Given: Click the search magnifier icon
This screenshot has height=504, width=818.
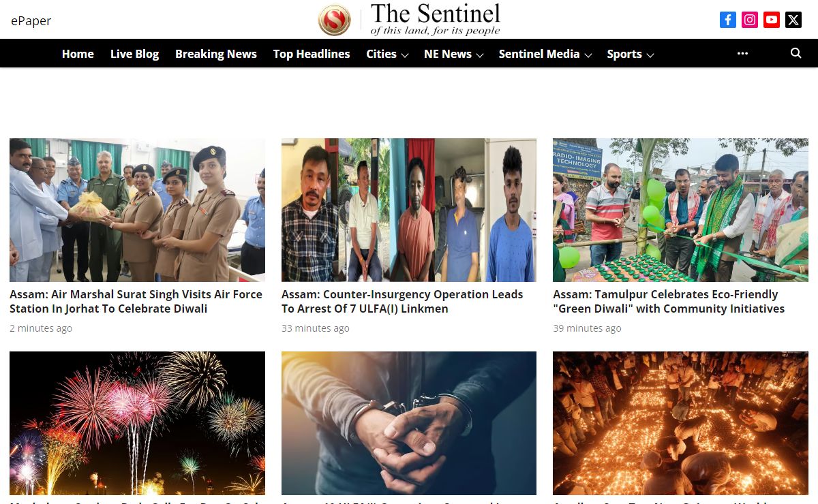Looking at the screenshot, I should 796,53.
